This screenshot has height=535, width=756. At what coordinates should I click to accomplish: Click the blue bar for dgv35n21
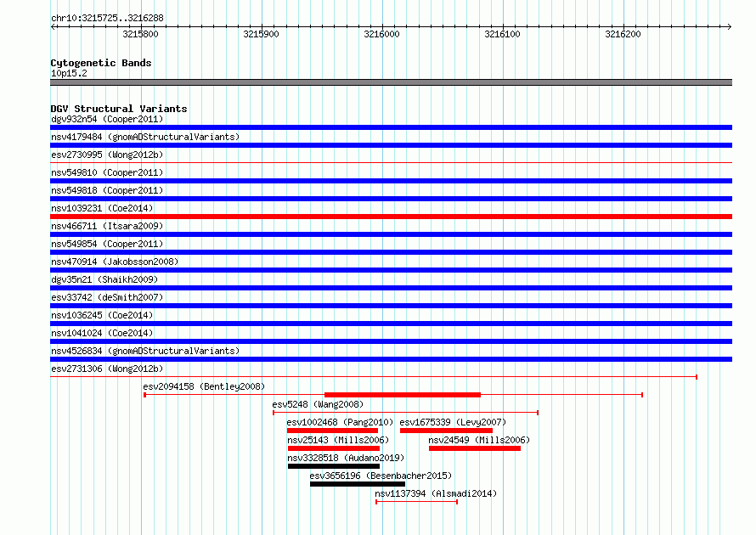[391, 288]
